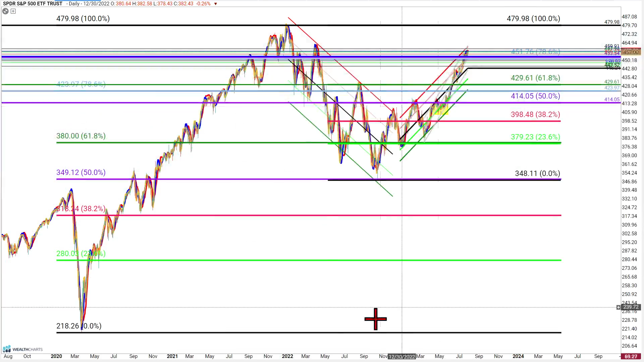Select the 280.03 (23.6%) Fibonacci label
The image size is (644, 362).
click(x=81, y=253)
